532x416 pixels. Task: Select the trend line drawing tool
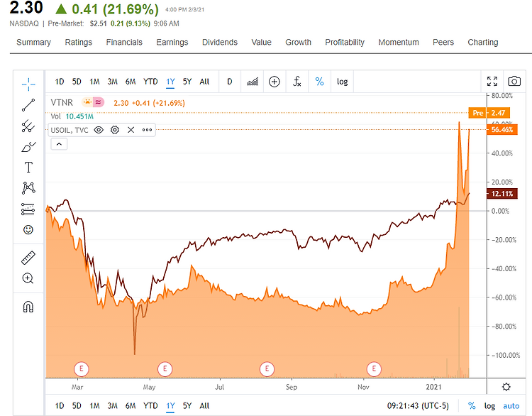(x=28, y=105)
